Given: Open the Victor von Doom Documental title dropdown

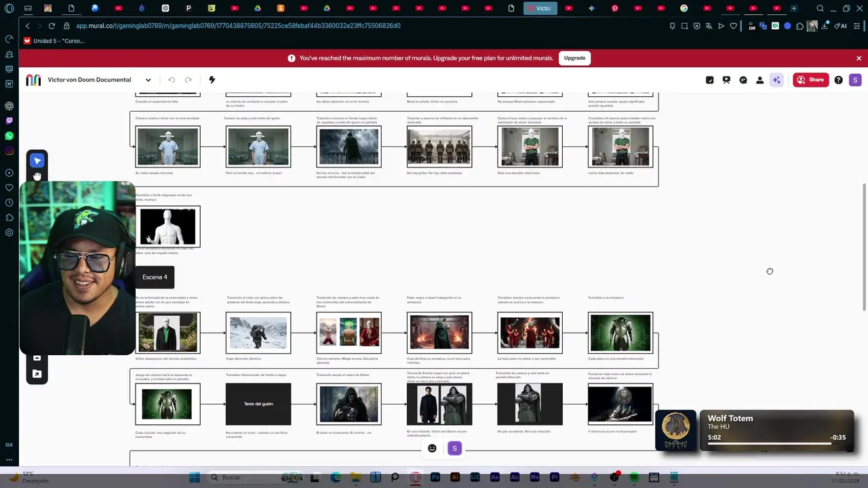Looking at the screenshot, I should [148, 80].
